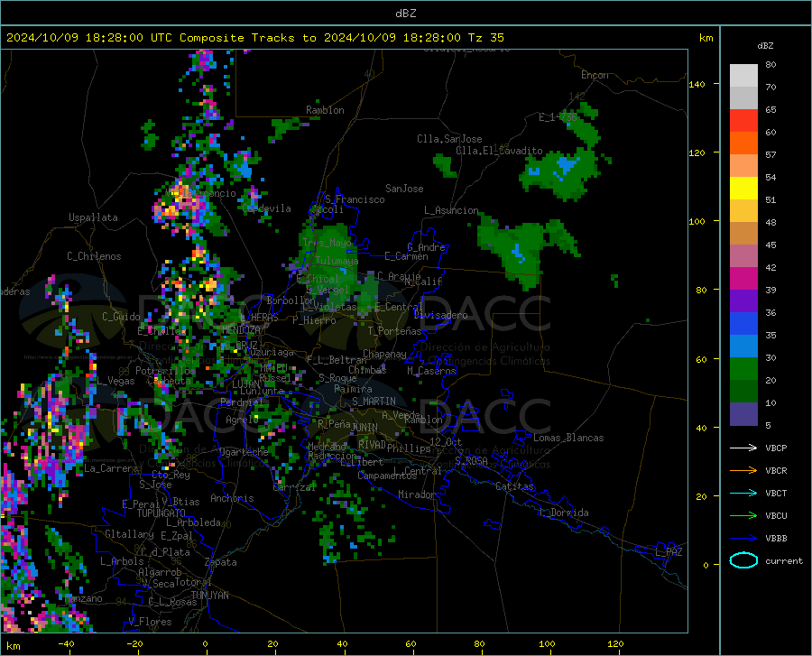
Task: Click the 60 tick on horizontal axis
Action: [x=411, y=643]
